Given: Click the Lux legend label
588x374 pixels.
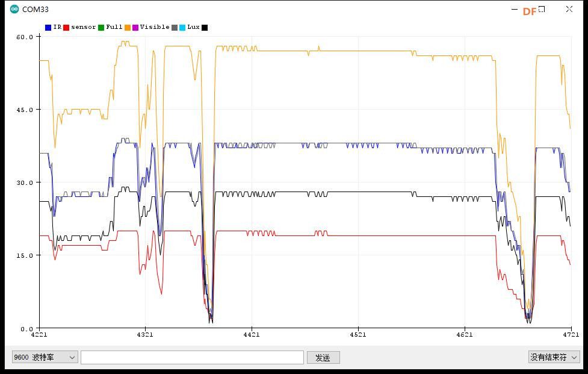Looking at the screenshot, I should 193,27.
